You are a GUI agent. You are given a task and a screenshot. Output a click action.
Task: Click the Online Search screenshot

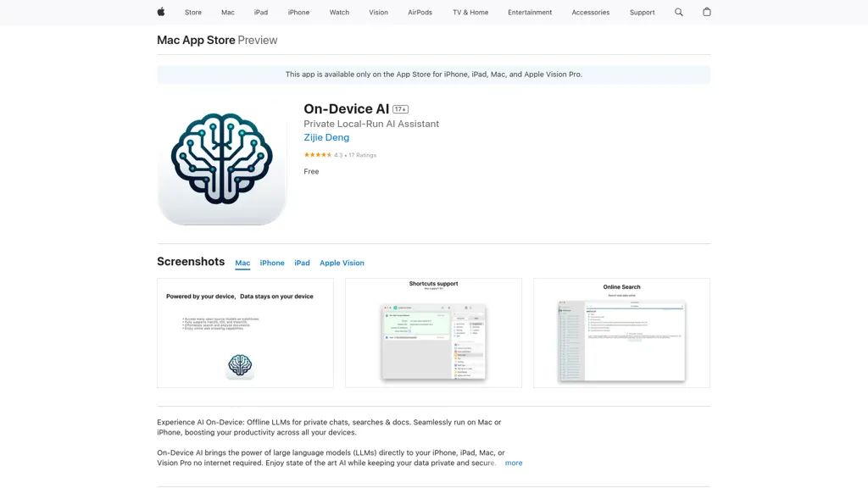tap(620, 331)
